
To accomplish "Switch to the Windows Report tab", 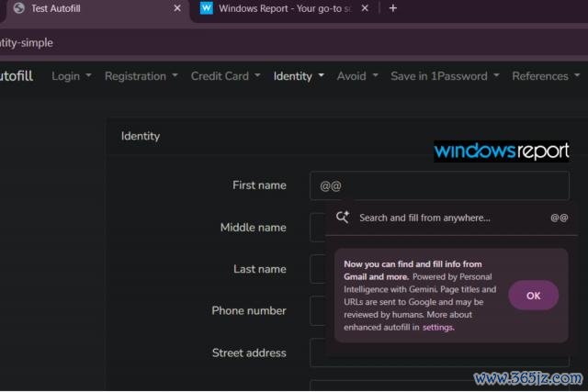I will click(x=285, y=8).
